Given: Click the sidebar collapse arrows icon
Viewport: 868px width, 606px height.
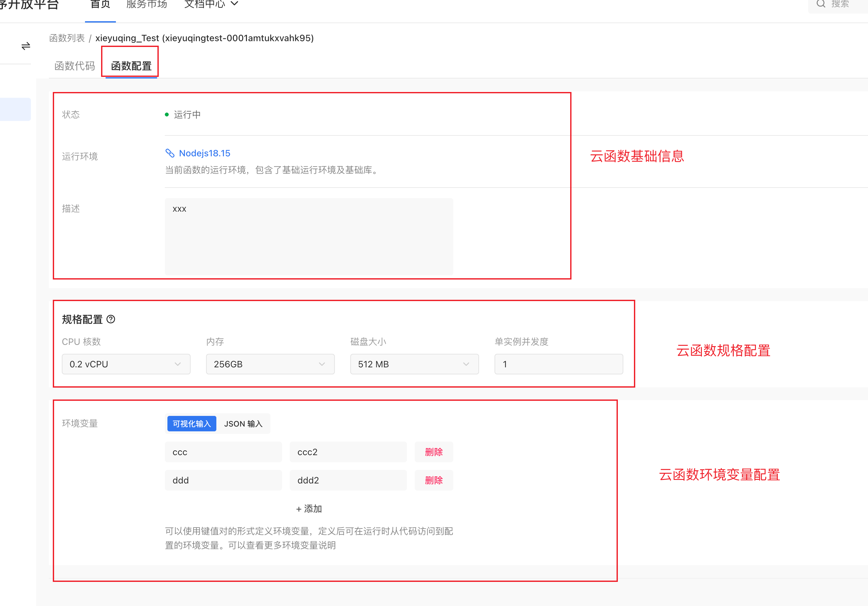Looking at the screenshot, I should [x=26, y=46].
